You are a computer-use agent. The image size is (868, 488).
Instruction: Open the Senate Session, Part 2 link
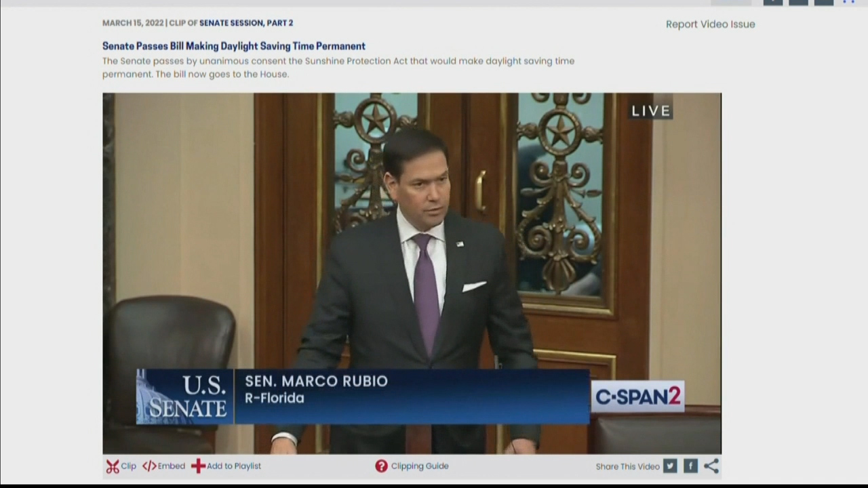(246, 23)
